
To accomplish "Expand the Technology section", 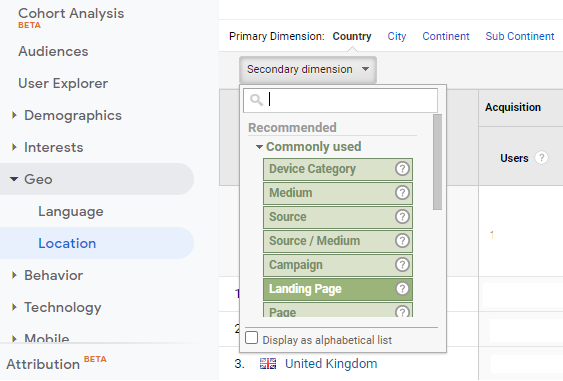I will [x=14, y=307].
